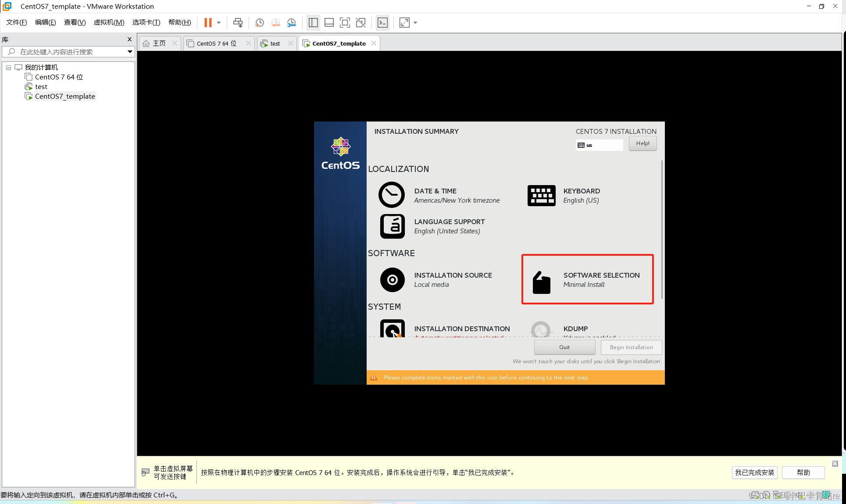Open power options dropdown arrow
Image resolution: width=846 pixels, height=504 pixels.
click(219, 23)
